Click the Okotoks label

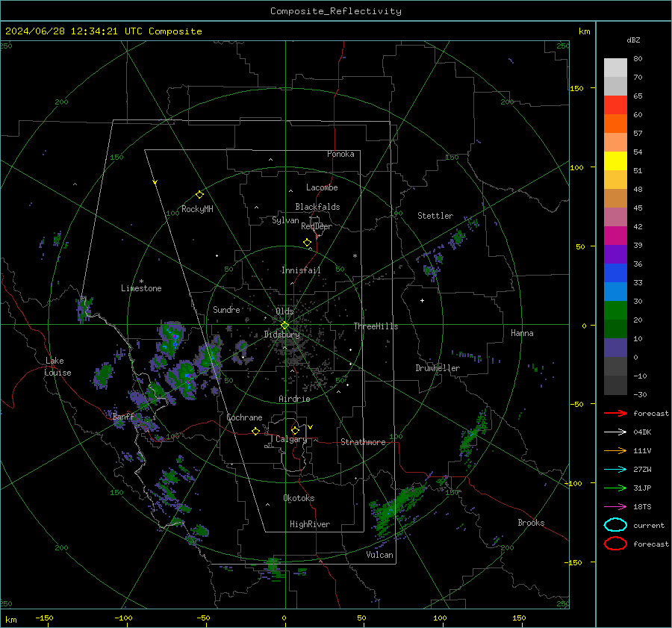(299, 498)
